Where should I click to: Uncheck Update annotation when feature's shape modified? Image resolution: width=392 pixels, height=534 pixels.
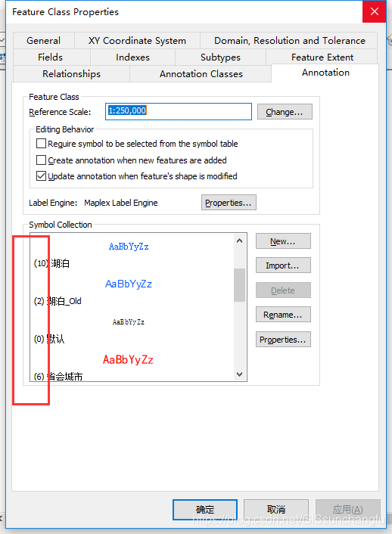click(42, 176)
